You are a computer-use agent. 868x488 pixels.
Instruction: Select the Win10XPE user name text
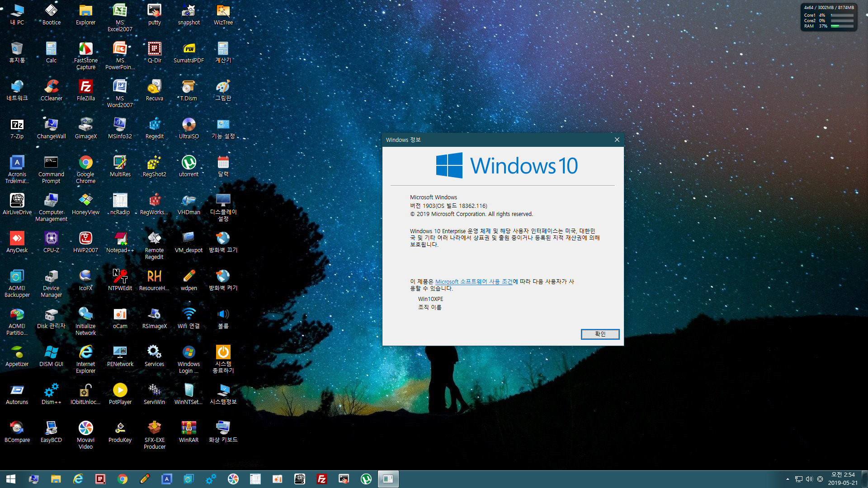430,299
